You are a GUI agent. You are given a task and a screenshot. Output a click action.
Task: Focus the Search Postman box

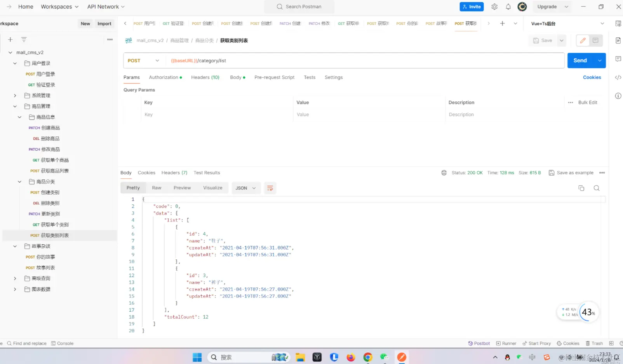click(299, 7)
